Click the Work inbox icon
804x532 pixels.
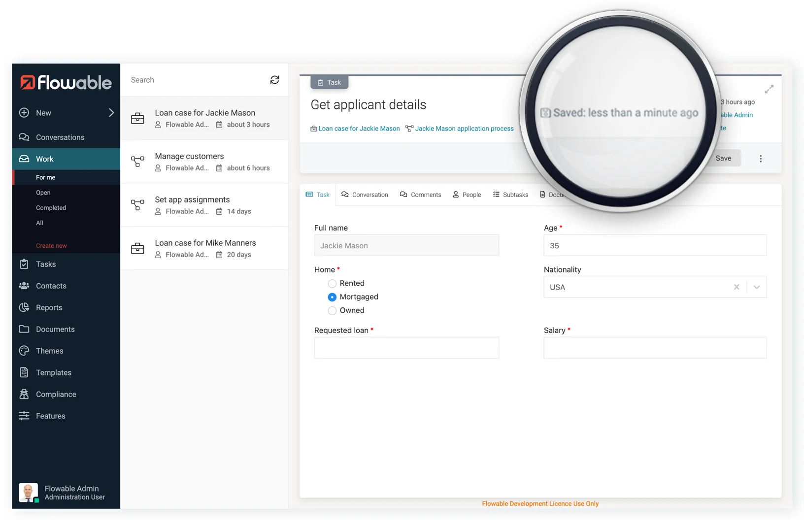[x=24, y=159]
